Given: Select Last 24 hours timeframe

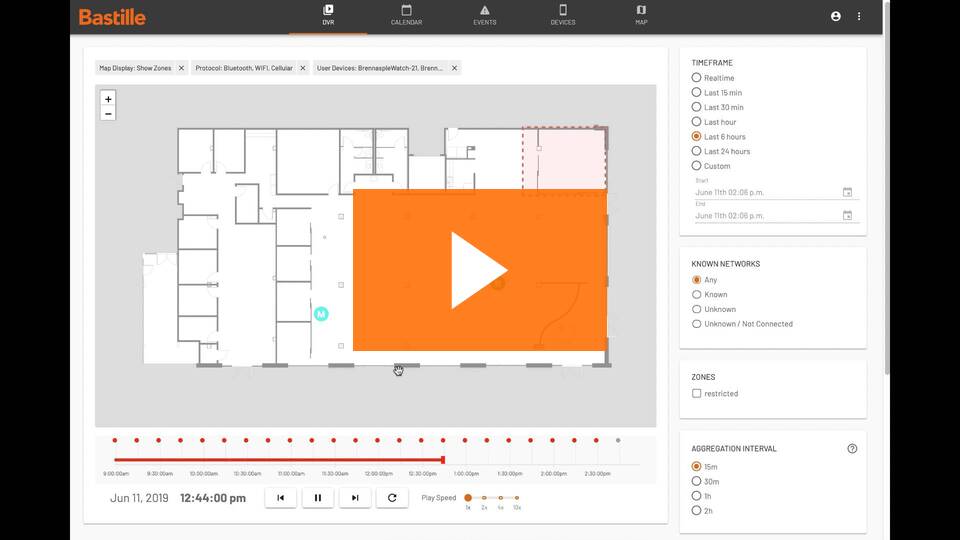Looking at the screenshot, I should (696, 151).
